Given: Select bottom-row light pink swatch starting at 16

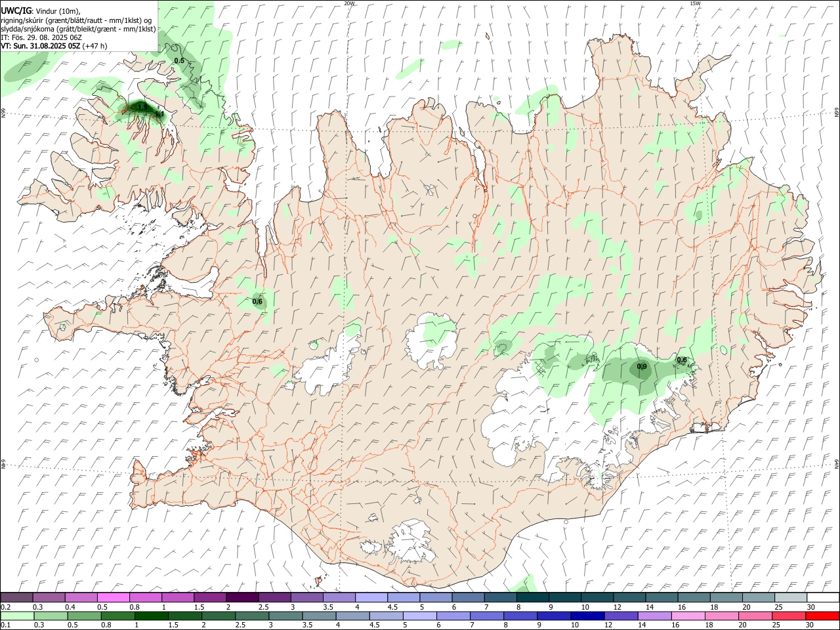Looking at the screenshot, I should (x=687, y=616).
